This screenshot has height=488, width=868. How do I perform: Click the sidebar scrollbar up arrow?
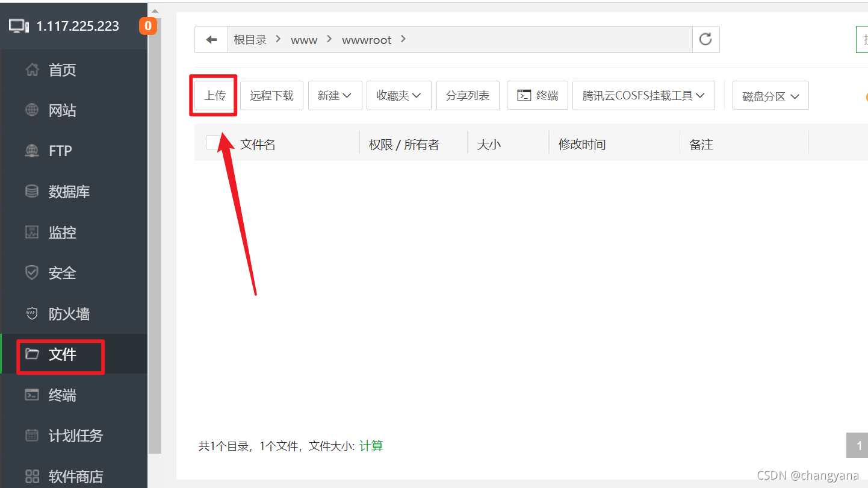coord(155,11)
